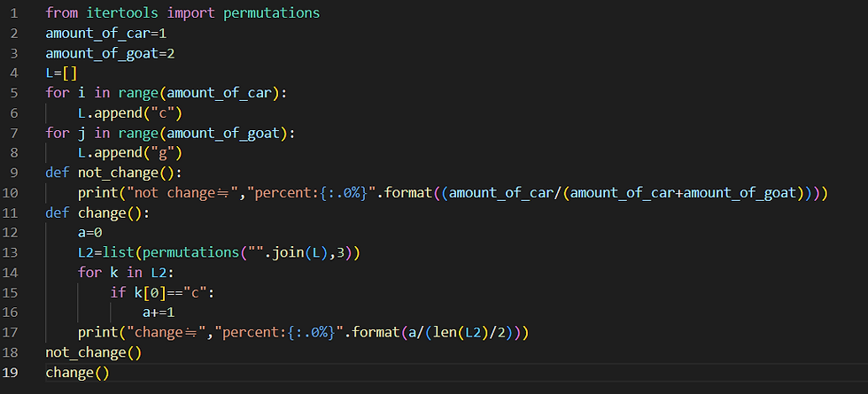
Task: Click '.join(L)' on line 13
Action: (x=296, y=252)
